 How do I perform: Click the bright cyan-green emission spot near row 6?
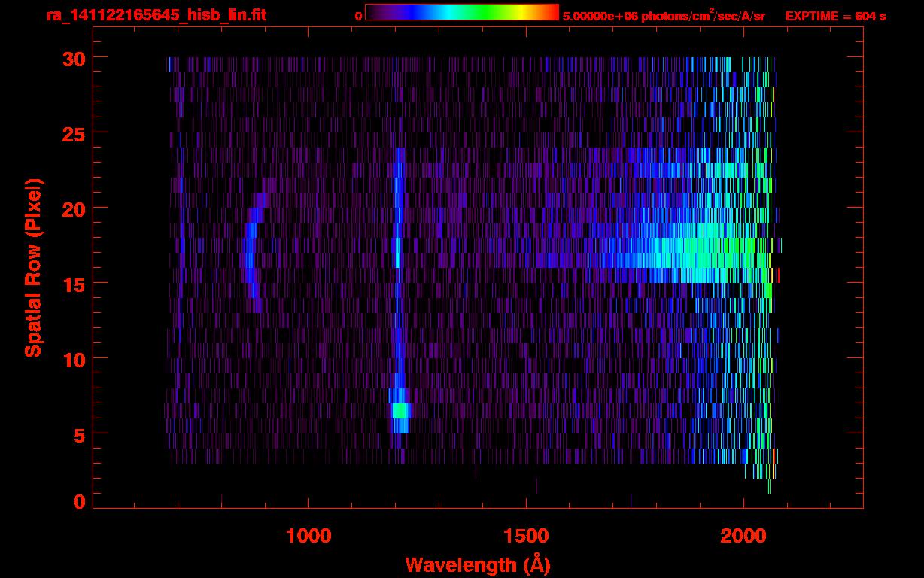coord(400,410)
